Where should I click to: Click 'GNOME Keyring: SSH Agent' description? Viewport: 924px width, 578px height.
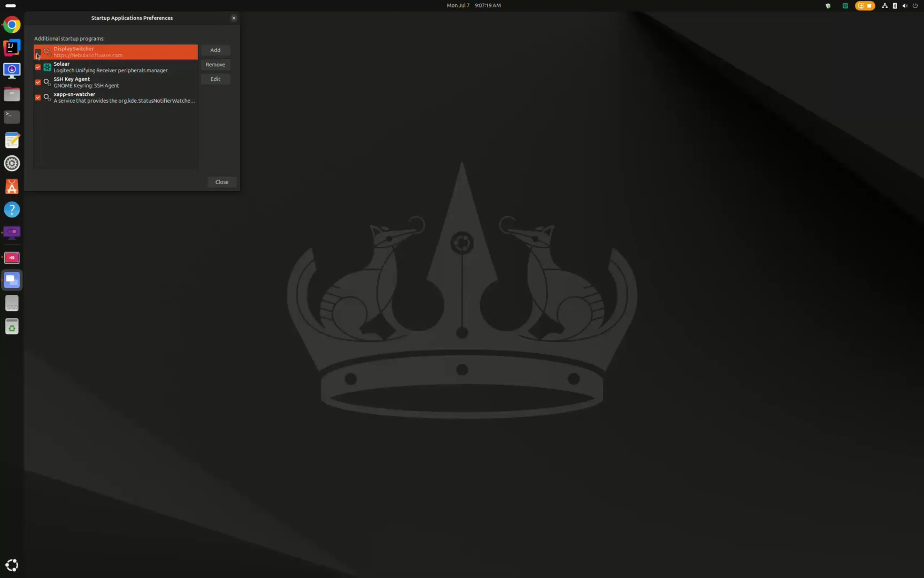(86, 86)
